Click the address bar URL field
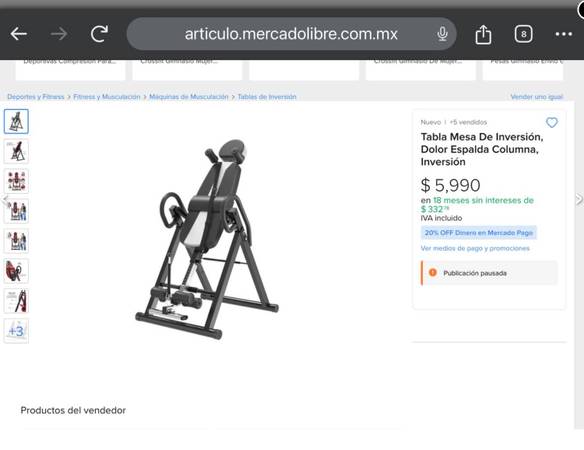584x450 pixels. click(x=291, y=34)
